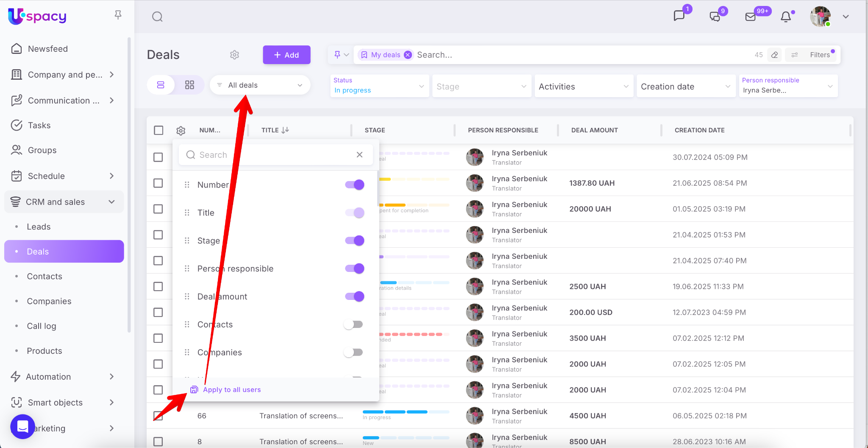Open the All deals funnel dropdown
Viewport: 868px width, 448px height.
click(260, 85)
